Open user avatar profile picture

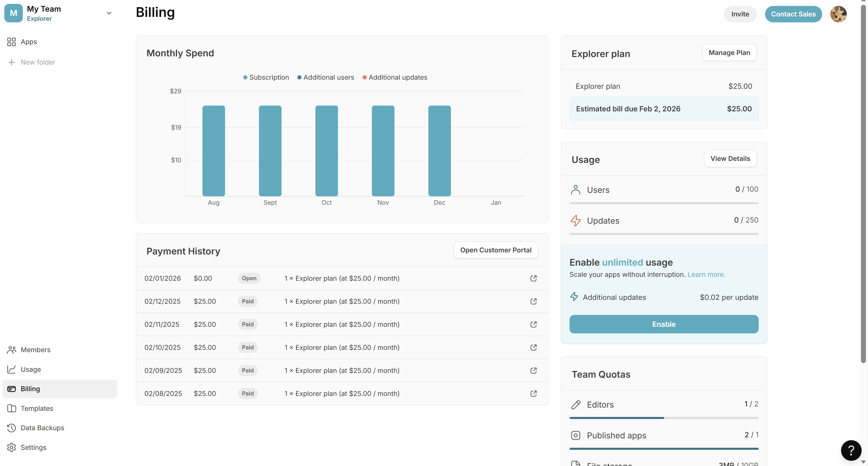point(838,14)
